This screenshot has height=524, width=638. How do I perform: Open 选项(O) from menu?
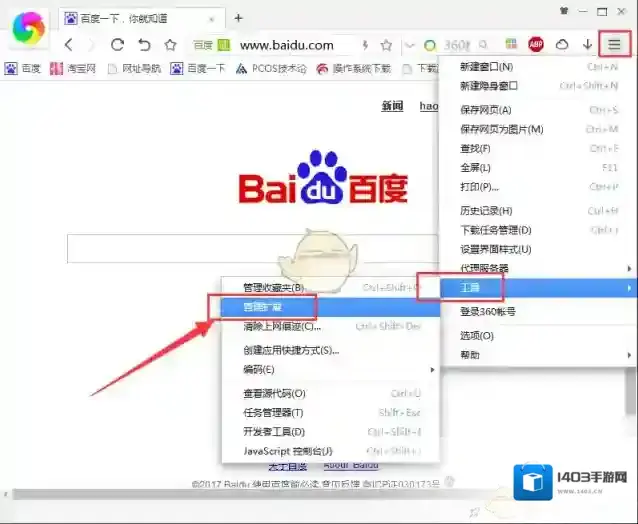[x=538, y=336]
